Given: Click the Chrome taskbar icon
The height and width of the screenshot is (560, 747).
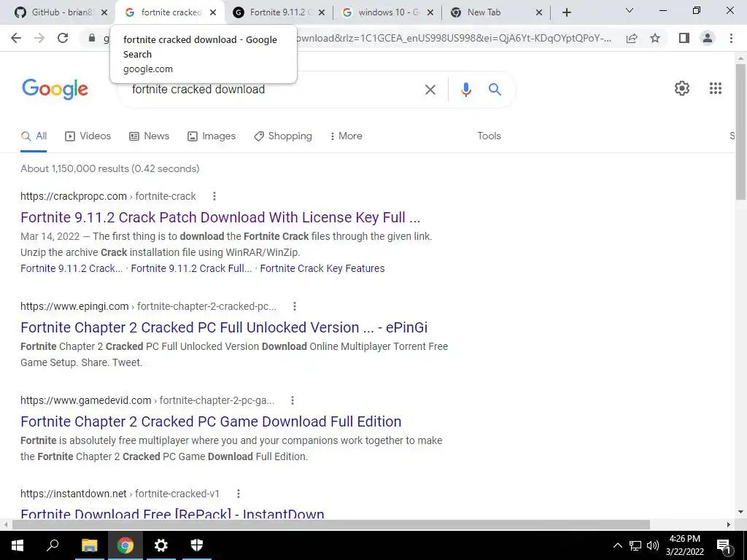Looking at the screenshot, I should pyautogui.click(x=125, y=545).
